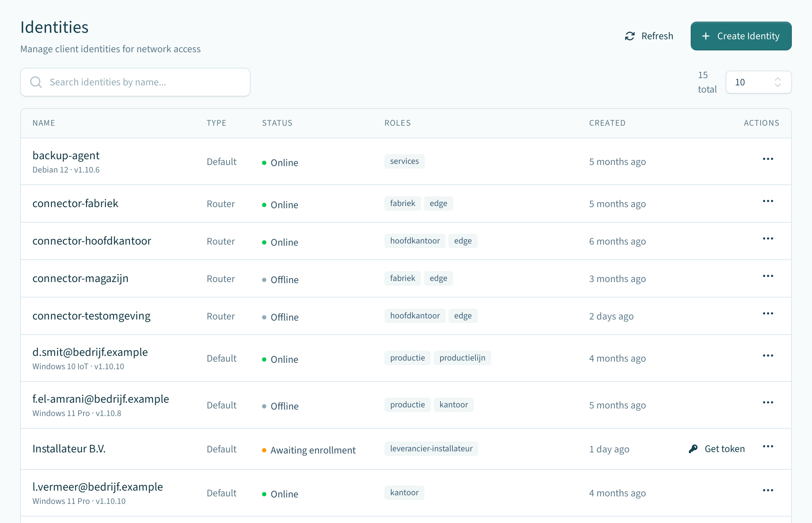
Task: Click "15 total" count label
Action: (x=707, y=82)
